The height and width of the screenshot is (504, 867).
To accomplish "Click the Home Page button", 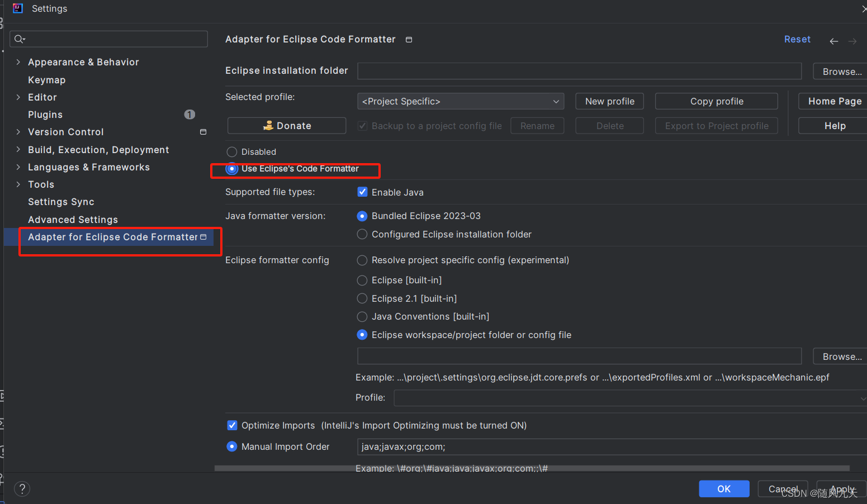I will (833, 101).
